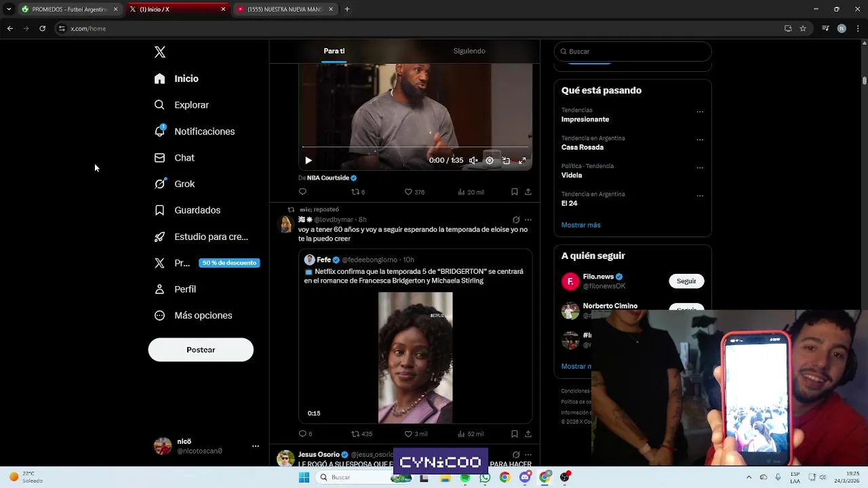Open options for Impresionante trend
The width and height of the screenshot is (868, 488).
pyautogui.click(x=700, y=112)
